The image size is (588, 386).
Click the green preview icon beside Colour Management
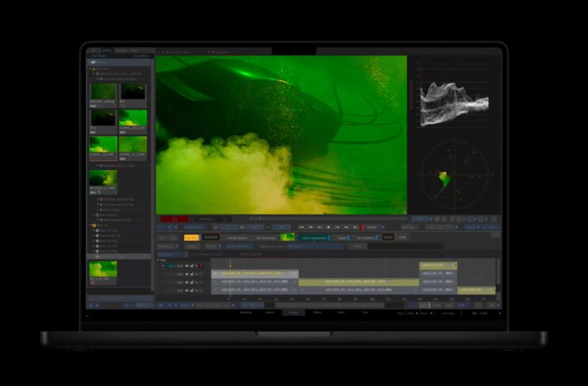[x=288, y=237]
